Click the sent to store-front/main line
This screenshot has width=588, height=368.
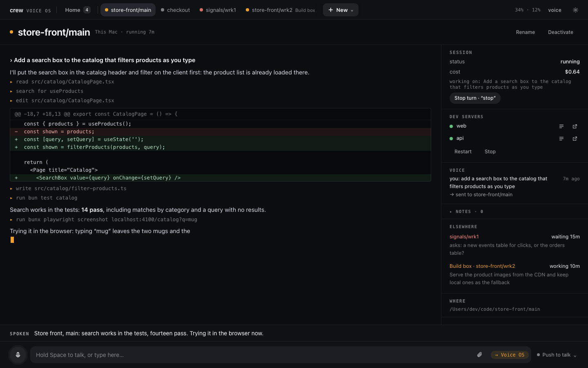point(481,195)
